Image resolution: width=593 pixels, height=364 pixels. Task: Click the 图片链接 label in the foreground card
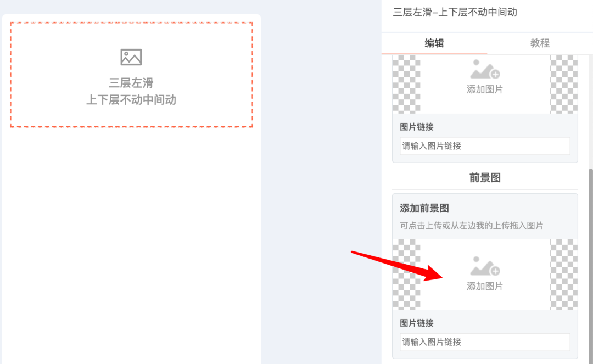[417, 323]
